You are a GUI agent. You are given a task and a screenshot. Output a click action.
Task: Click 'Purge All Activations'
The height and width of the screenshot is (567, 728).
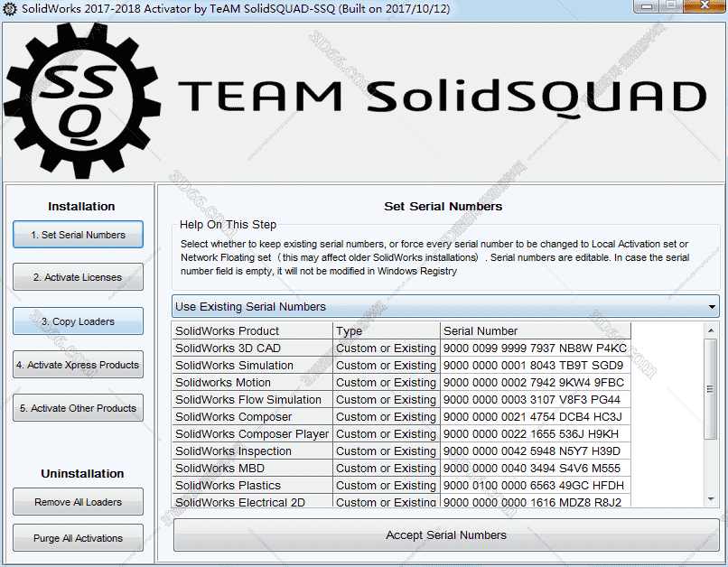pos(78,538)
